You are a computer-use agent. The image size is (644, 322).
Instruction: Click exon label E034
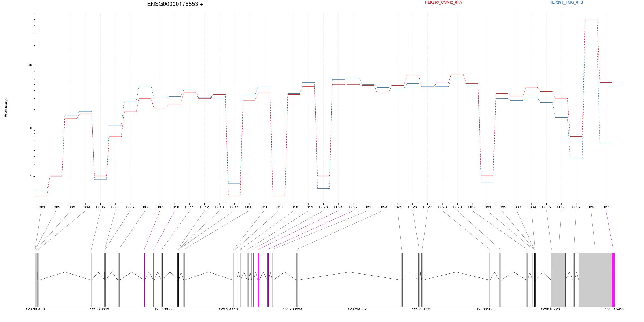532,207
